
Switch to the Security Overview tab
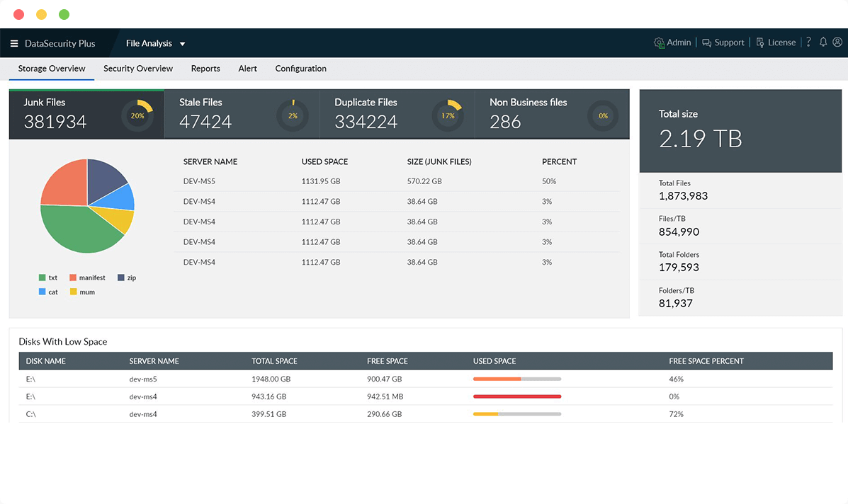click(138, 69)
